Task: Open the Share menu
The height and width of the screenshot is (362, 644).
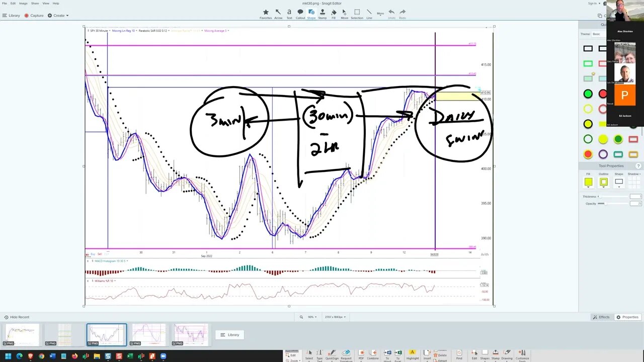Action: (35, 4)
